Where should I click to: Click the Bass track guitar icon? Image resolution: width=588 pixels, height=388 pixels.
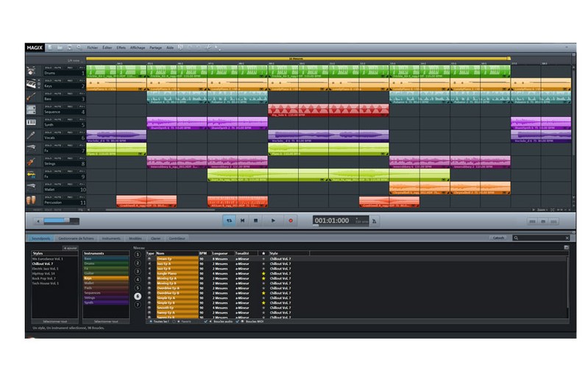click(32, 96)
